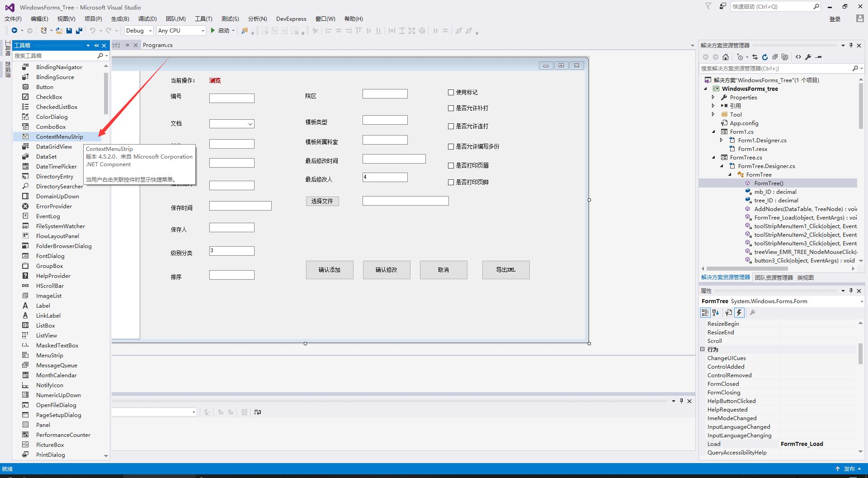868x478 pixels.
Task: Click the Properties page icon beside Events
Action: tap(728, 313)
